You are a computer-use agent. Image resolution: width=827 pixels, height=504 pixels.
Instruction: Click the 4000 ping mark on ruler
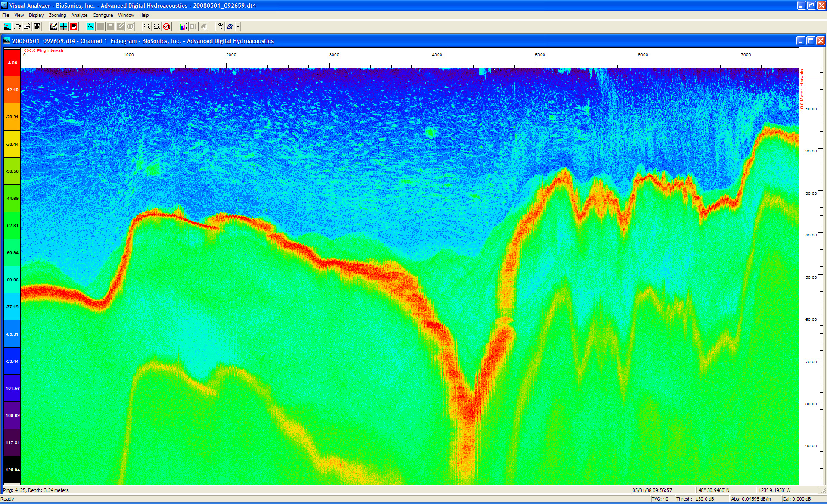tap(437, 55)
